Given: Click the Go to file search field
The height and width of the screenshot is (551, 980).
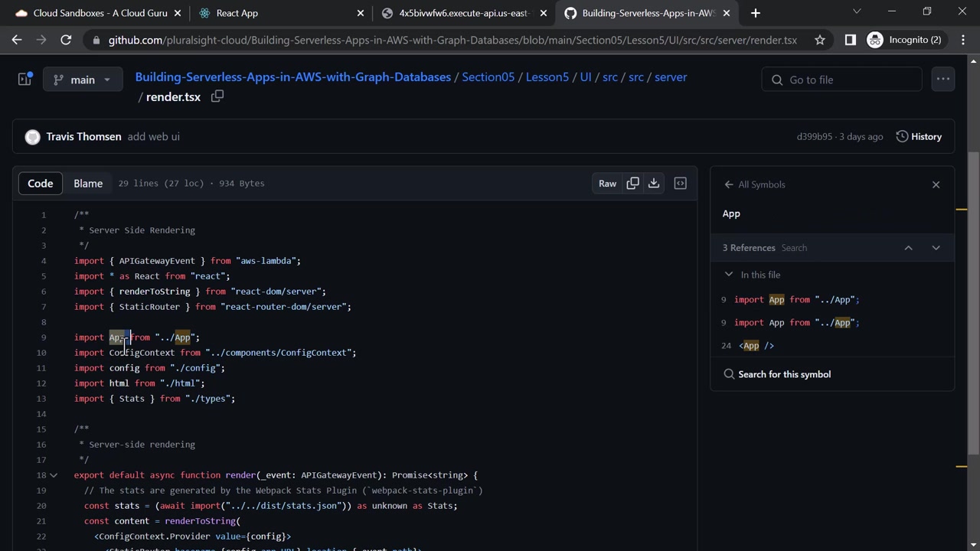Looking at the screenshot, I should (x=842, y=80).
